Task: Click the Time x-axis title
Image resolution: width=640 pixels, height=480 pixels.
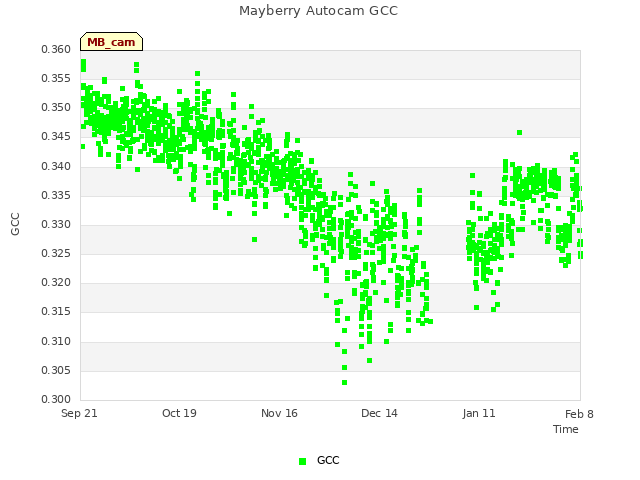Action: click(566, 429)
